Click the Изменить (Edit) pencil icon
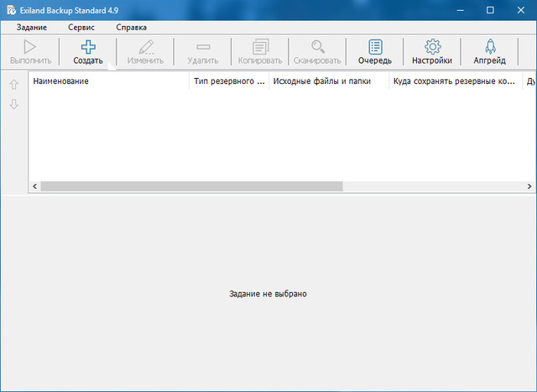The width and height of the screenshot is (537, 392). pyautogui.click(x=145, y=47)
